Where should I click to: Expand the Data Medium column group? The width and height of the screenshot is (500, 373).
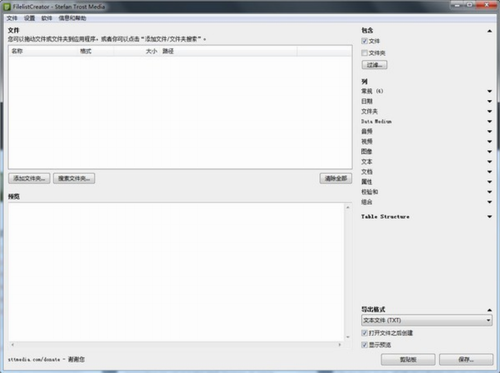(x=489, y=122)
